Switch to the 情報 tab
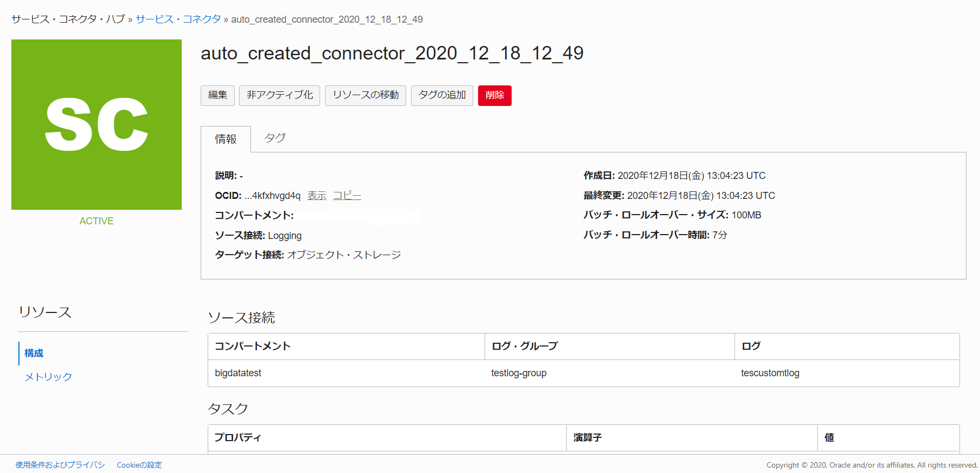 coord(226,139)
